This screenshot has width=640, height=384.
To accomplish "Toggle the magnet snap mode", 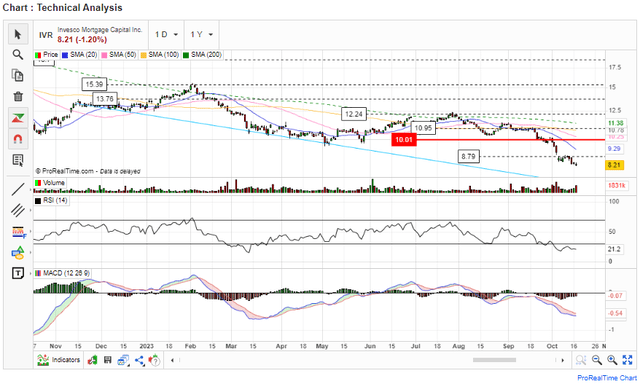I will (18, 139).
